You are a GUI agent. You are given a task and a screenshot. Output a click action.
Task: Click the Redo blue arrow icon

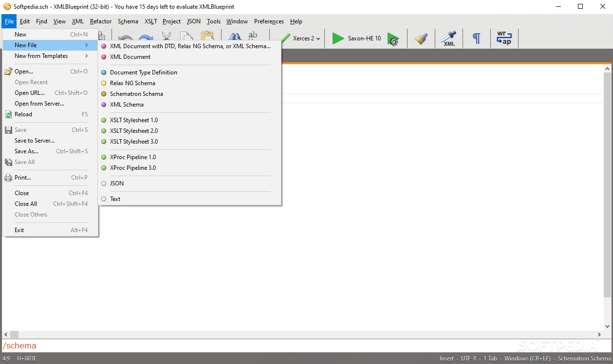146,38
